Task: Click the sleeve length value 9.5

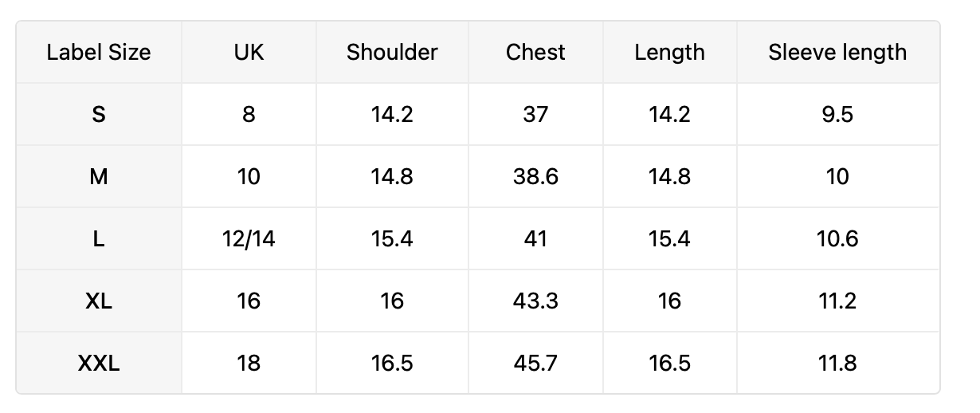Action: [838, 115]
